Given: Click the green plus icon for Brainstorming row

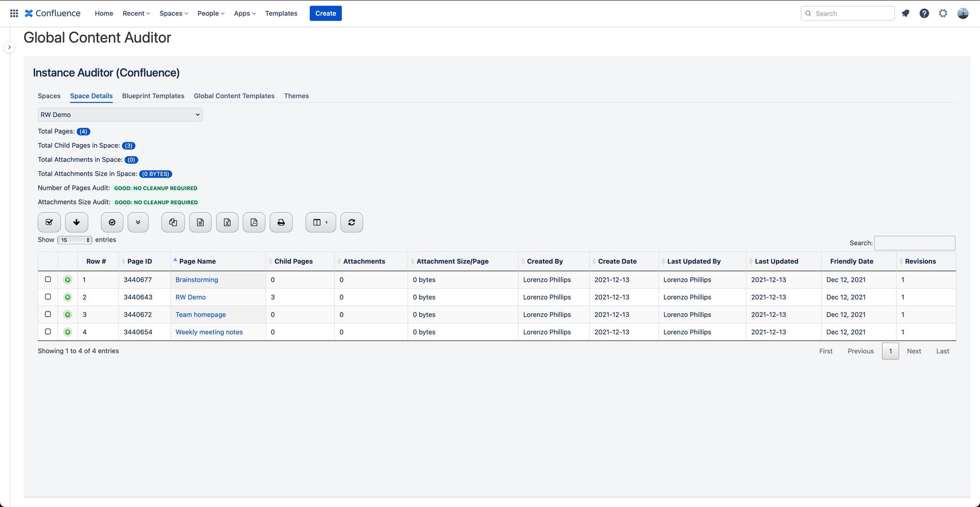Looking at the screenshot, I should [x=68, y=279].
